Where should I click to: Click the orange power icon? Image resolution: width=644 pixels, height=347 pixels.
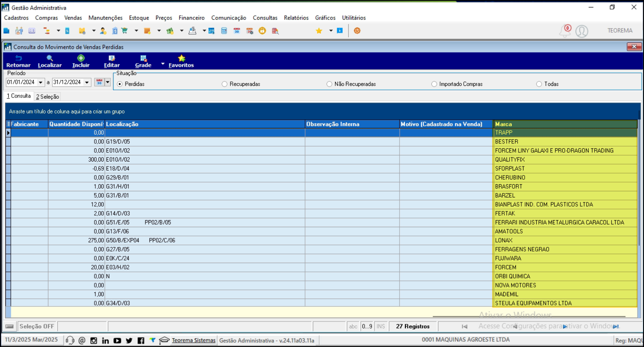[357, 31]
